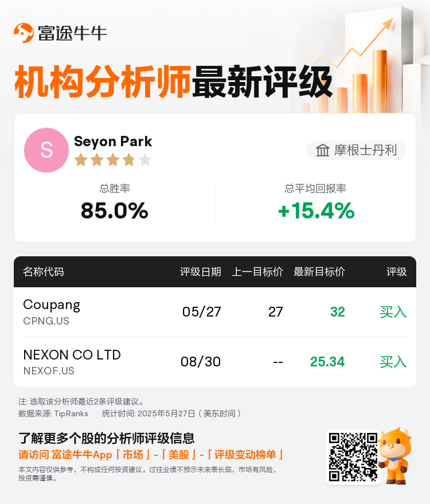The width and height of the screenshot is (430, 504).
Task: Open the 摩根士丹利 institution tag
Action: [357, 150]
